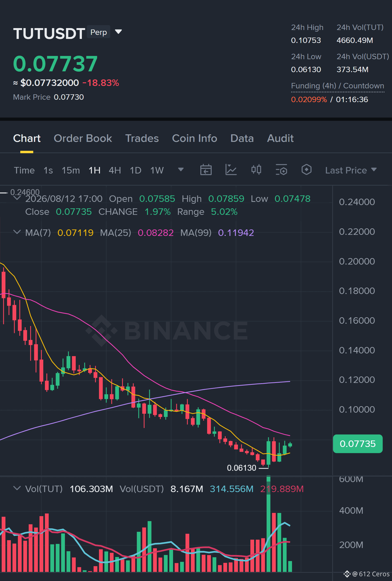Select the 15m interval
This screenshot has width=392, height=581.
pos(71,170)
